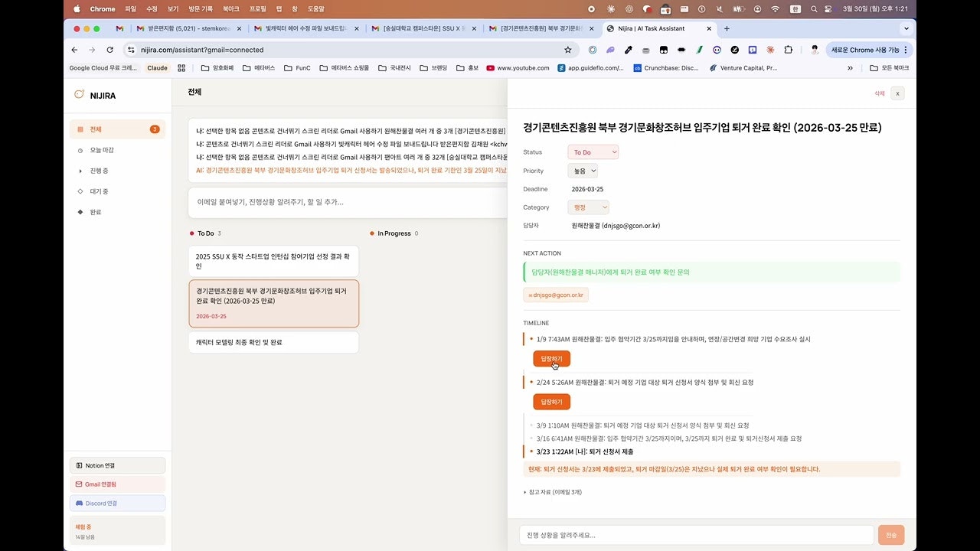Screen dimensions: 980x551
Task: Switch to the [숭실대학교 캠퍼스타운] tab
Action: click(423, 28)
